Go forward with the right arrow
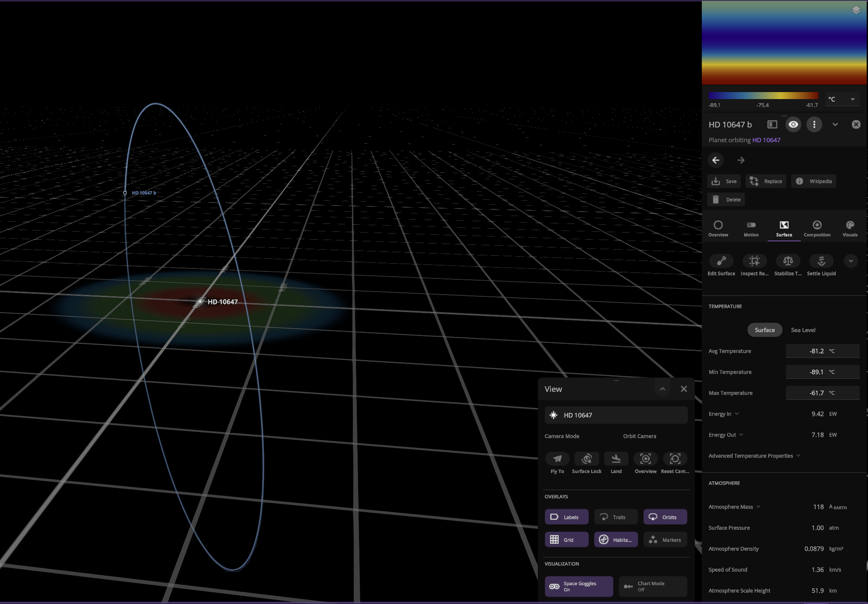The height and width of the screenshot is (604, 868). pos(741,160)
